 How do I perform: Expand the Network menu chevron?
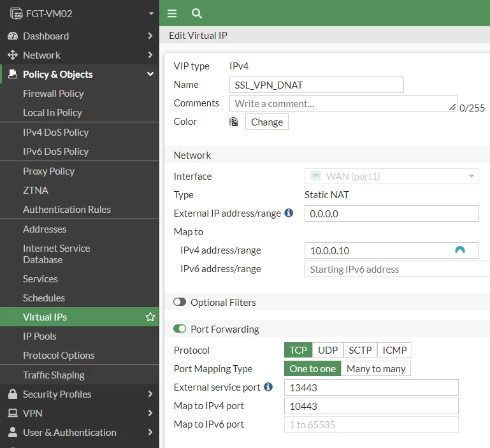[150, 55]
